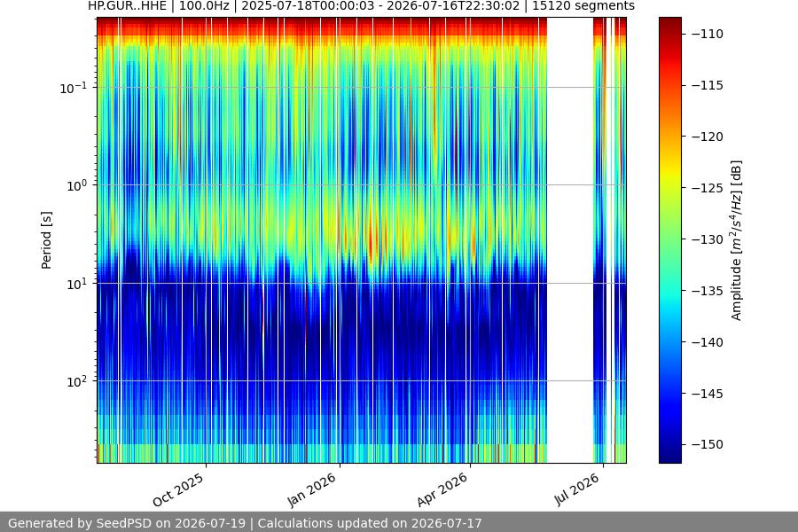The height and width of the screenshot is (532, 798).
Task: Click the 10⁰ period tick label
Action: pos(77,185)
